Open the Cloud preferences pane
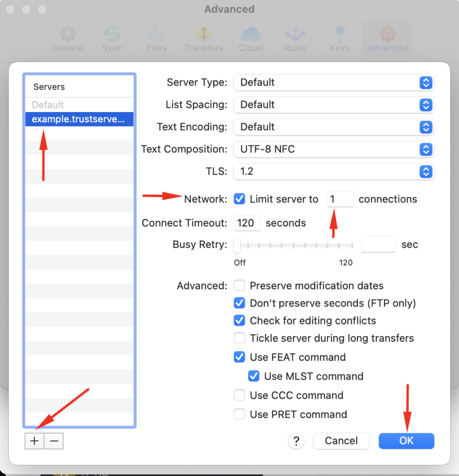459x476 pixels. (x=250, y=38)
